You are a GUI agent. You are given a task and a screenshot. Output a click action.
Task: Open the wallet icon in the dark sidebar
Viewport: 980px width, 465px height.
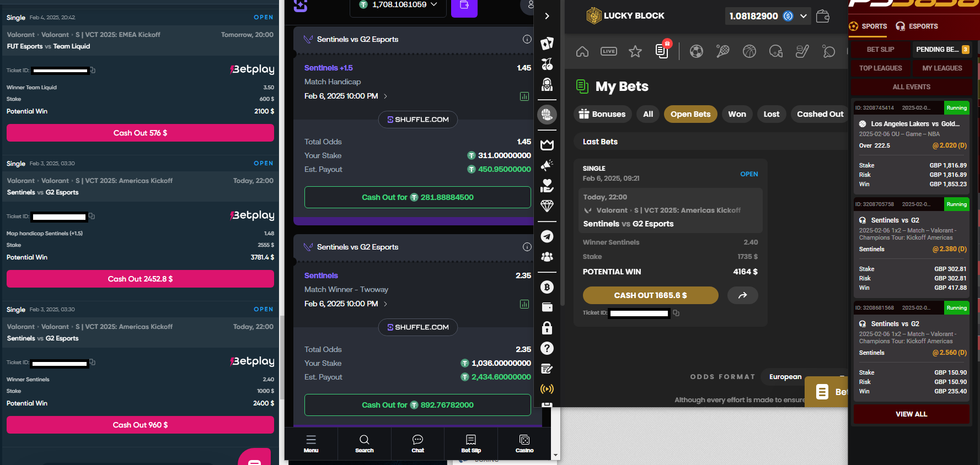click(x=547, y=307)
